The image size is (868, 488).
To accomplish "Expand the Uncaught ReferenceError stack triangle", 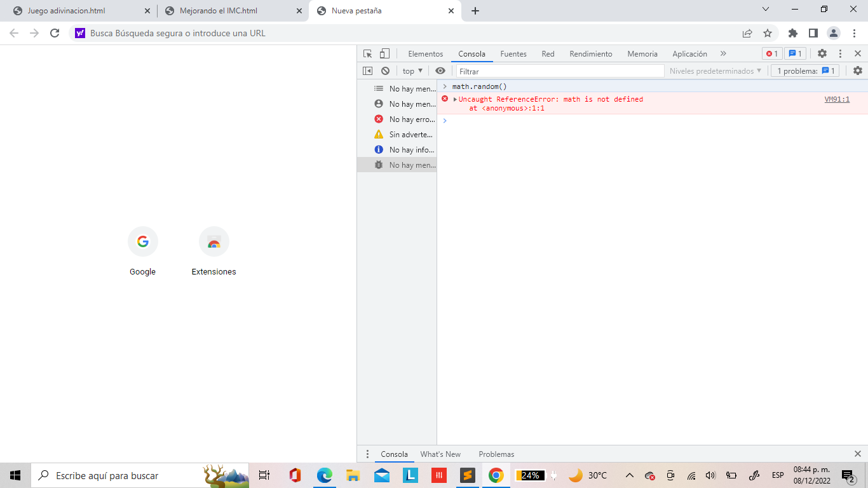I will coord(455,99).
